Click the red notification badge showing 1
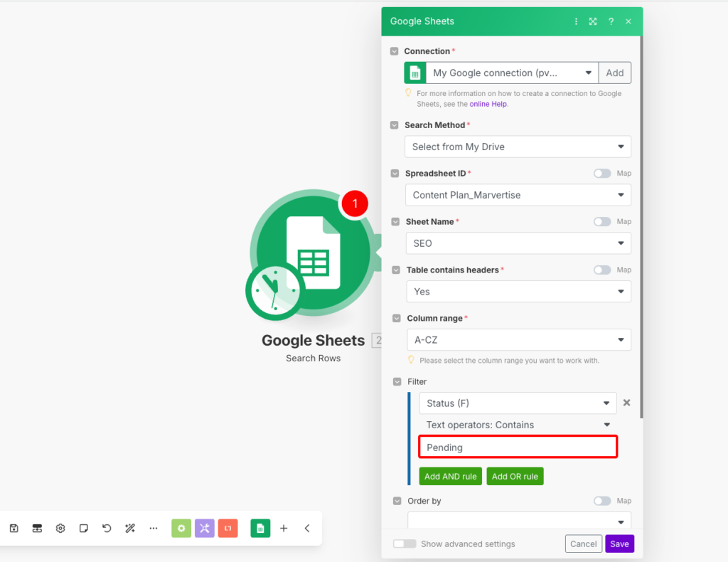Viewport: 728px width, 562px height. (x=355, y=203)
